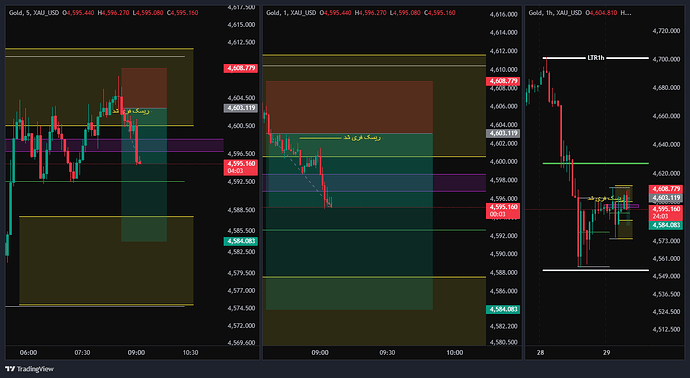
Task: Select the Gold, 1h, XAU_USD chart title
Action: [x=555, y=13]
